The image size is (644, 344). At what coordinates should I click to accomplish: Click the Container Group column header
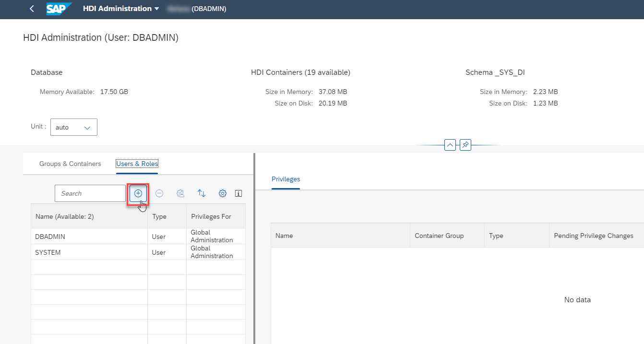coord(447,236)
